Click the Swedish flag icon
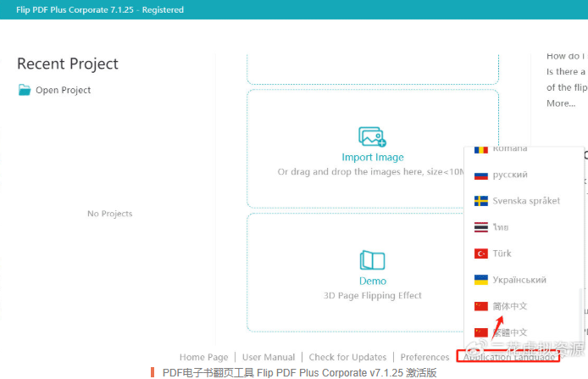 [481, 201]
